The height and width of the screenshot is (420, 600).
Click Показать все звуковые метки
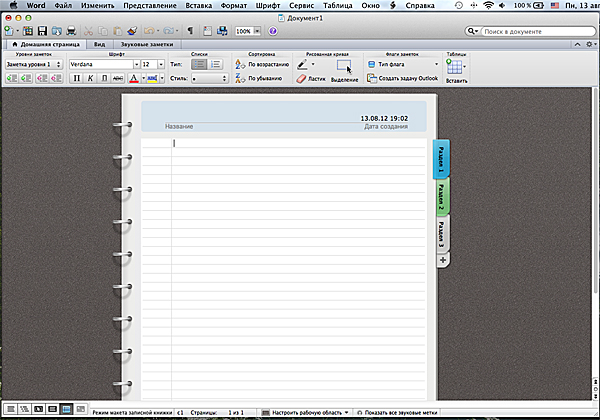pyautogui.click(x=402, y=411)
